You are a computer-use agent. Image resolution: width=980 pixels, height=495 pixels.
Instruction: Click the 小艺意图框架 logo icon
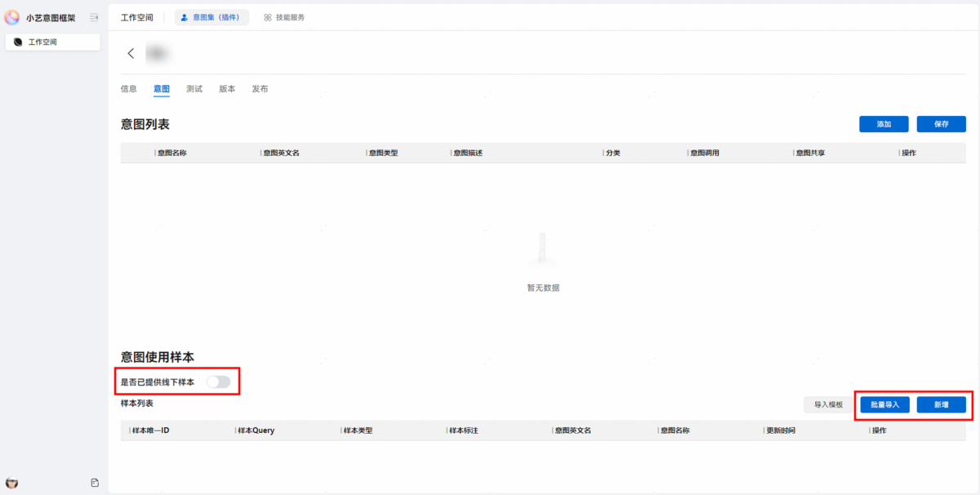(12, 17)
